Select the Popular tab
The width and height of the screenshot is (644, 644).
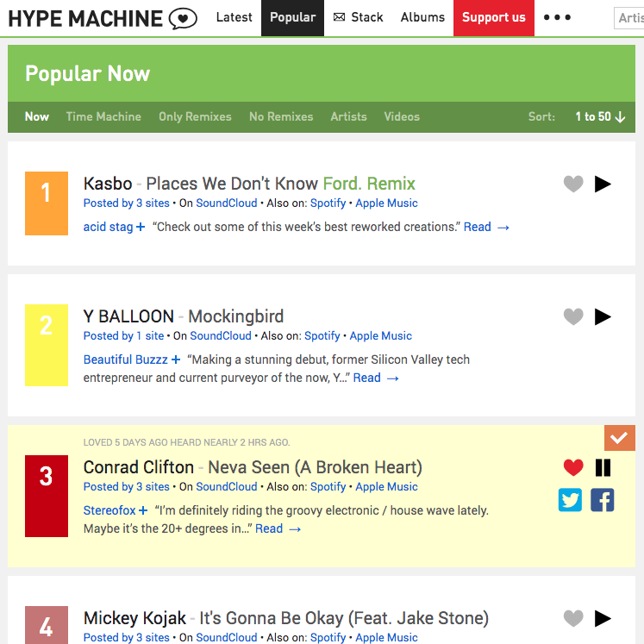pyautogui.click(x=292, y=17)
